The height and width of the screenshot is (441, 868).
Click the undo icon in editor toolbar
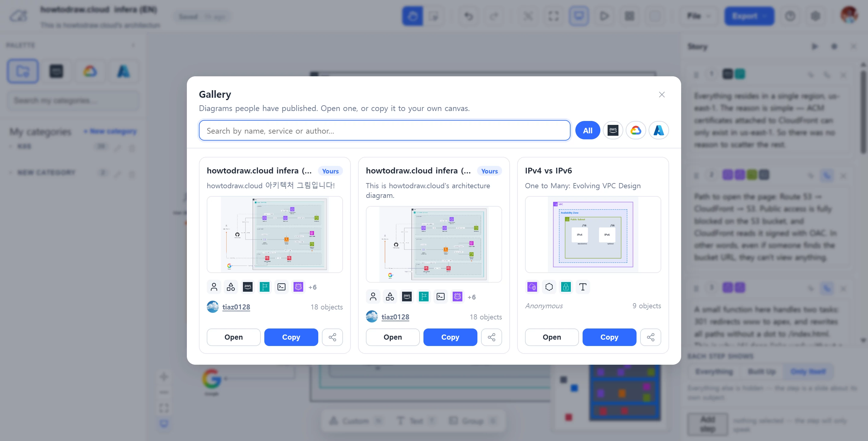468,16
